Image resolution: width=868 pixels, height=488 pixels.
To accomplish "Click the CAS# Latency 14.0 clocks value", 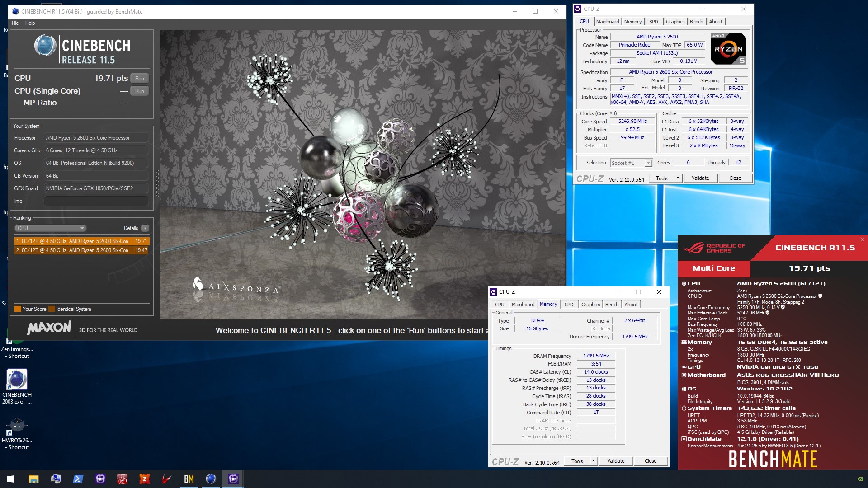I will click(596, 372).
